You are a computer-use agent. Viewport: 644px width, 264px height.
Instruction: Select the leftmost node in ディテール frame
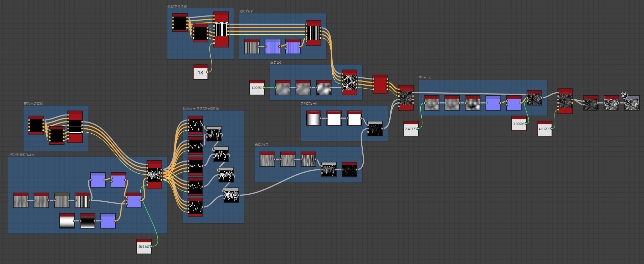(x=431, y=103)
